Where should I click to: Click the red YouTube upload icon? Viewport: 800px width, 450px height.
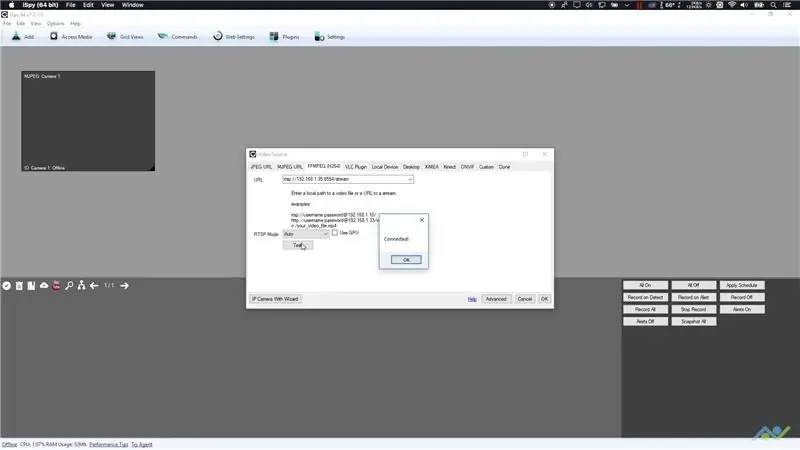[x=56, y=286]
